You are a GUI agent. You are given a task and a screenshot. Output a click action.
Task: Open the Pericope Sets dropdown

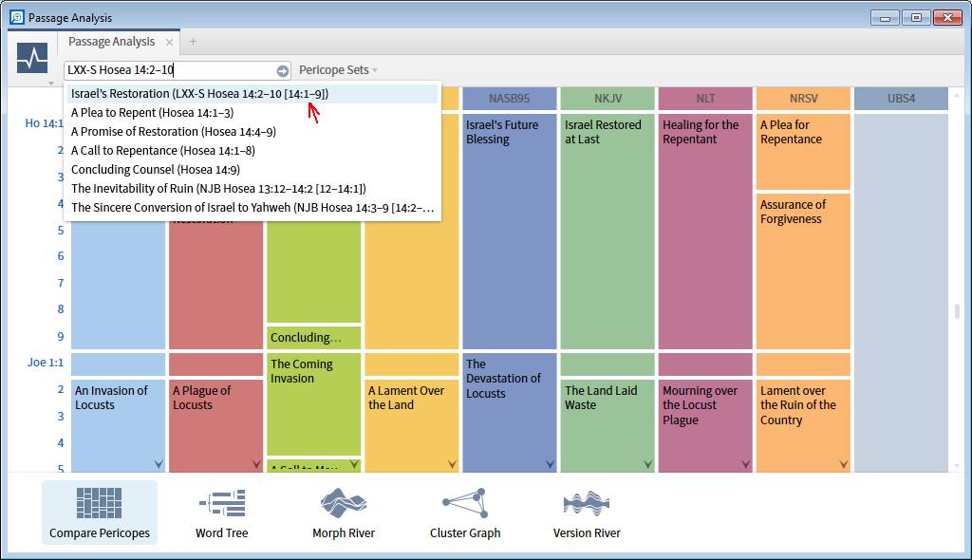[339, 70]
